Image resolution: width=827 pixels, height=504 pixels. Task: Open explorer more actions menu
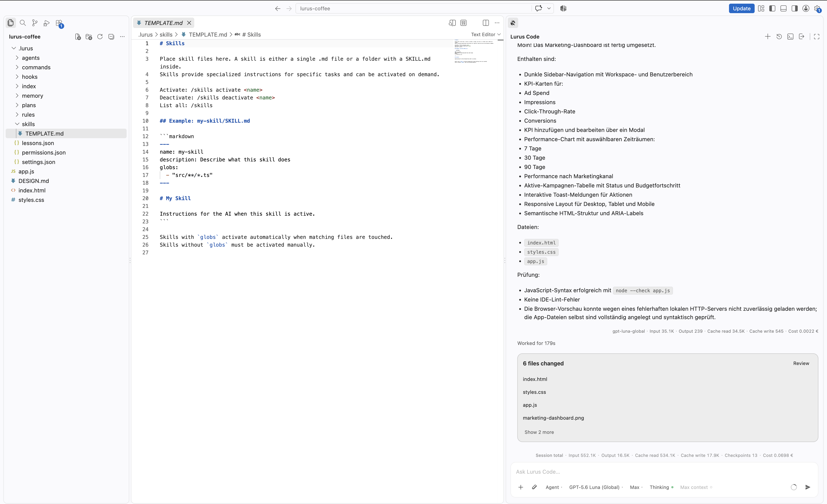(122, 37)
